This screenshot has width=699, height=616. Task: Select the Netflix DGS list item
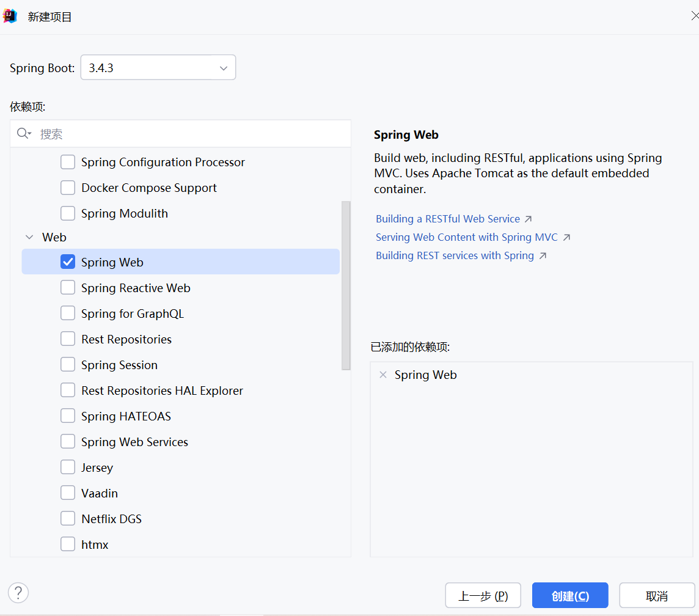click(111, 519)
